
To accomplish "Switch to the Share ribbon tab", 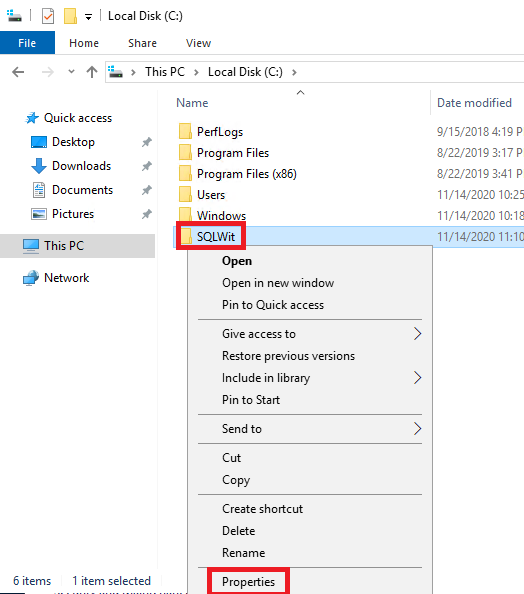I will click(x=142, y=43).
